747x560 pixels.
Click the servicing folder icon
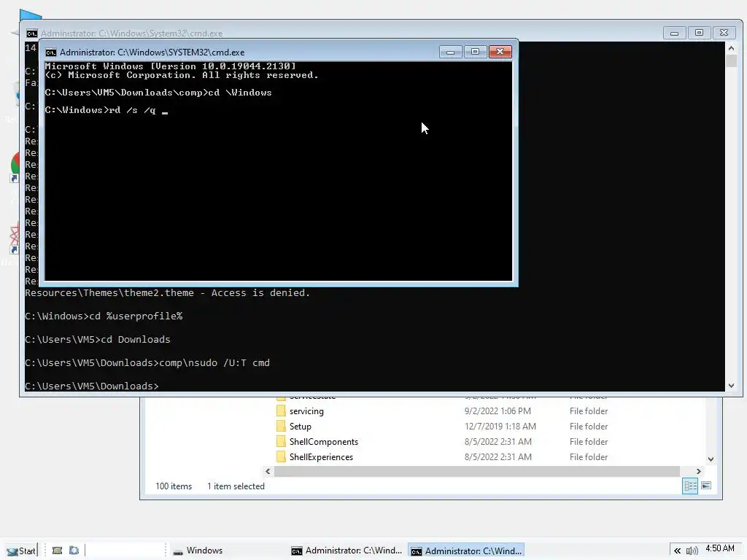281,411
